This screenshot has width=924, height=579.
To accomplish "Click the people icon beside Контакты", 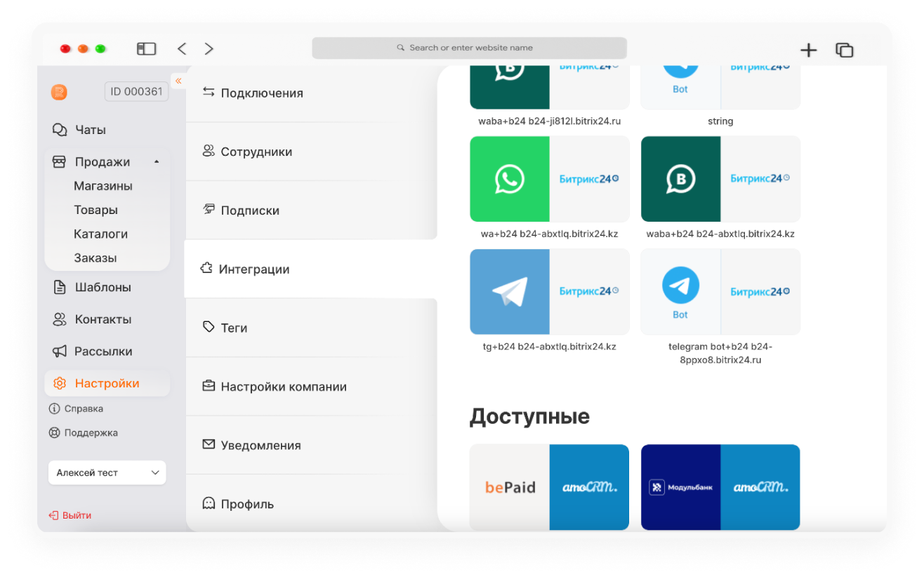I will point(60,319).
